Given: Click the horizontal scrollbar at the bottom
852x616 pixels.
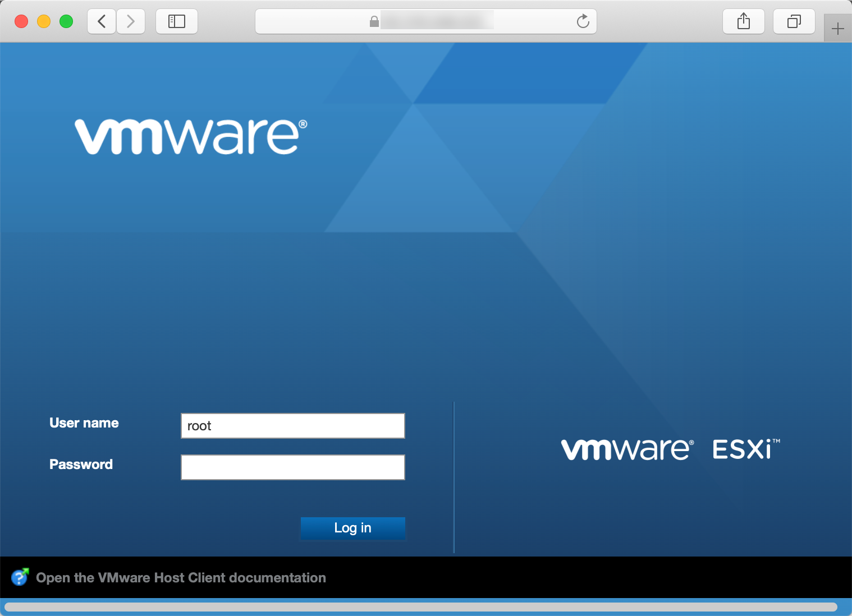Looking at the screenshot, I should pos(421,607).
